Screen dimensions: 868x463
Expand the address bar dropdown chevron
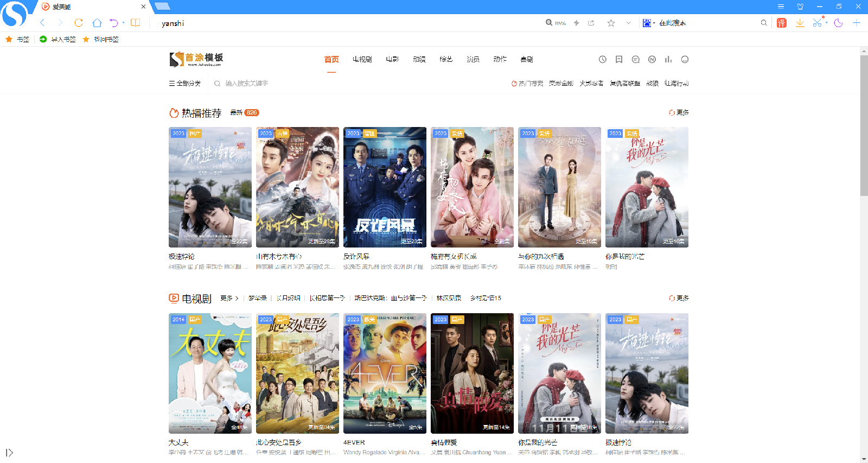pos(628,23)
